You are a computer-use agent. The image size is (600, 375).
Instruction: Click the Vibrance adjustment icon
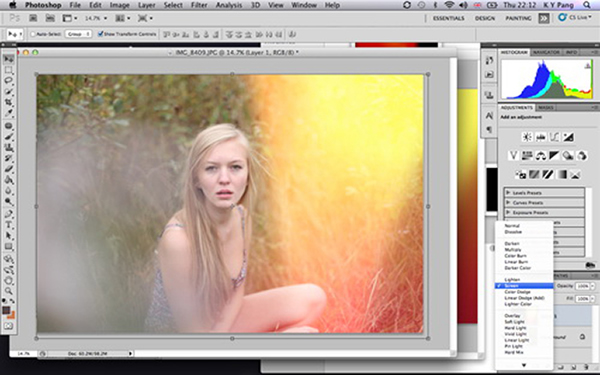(x=513, y=155)
